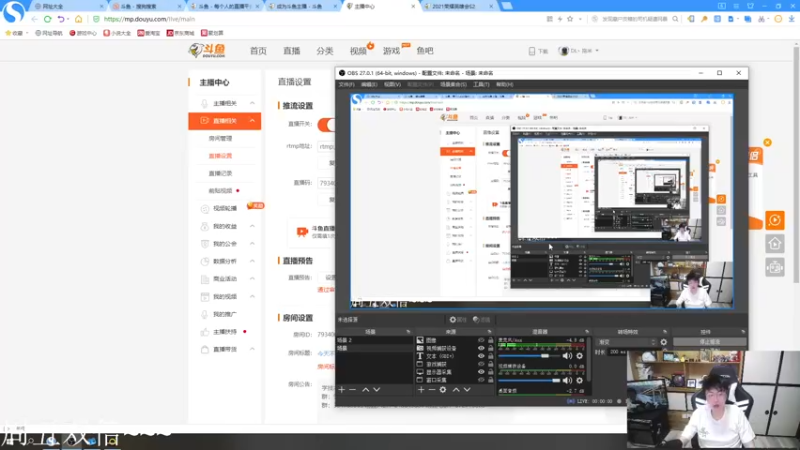Image resolution: width=800 pixels, height=450 pixels.
Task: Add a new source in OBS Sources panel
Action: tap(421, 390)
